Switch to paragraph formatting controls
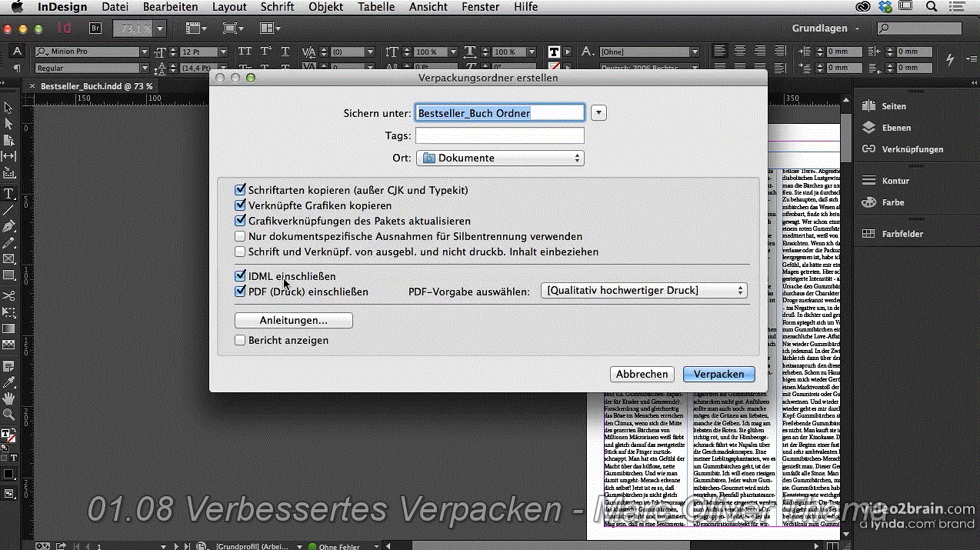 click(17, 68)
